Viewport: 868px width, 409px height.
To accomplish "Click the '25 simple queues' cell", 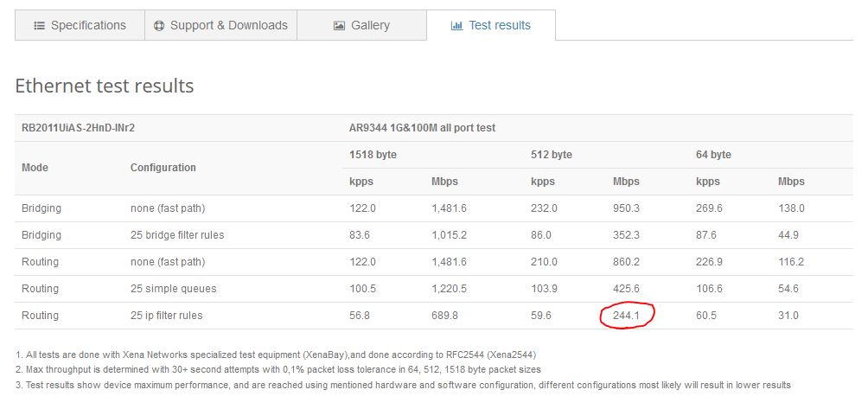I will (x=173, y=289).
